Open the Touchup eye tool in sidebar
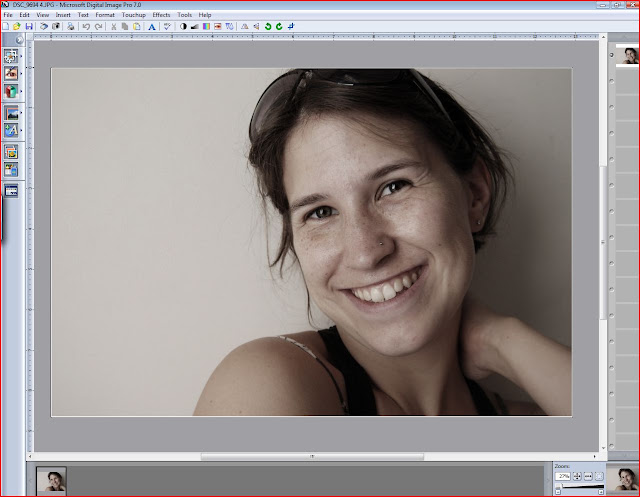 11,73
